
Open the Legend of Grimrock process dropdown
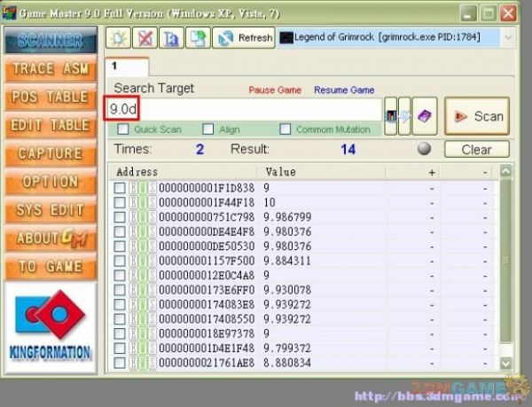pos(507,37)
